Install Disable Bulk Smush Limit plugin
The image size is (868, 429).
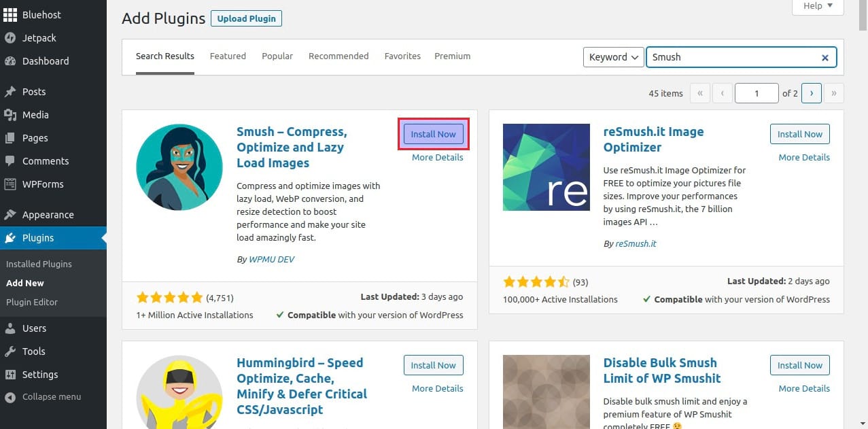tap(800, 365)
